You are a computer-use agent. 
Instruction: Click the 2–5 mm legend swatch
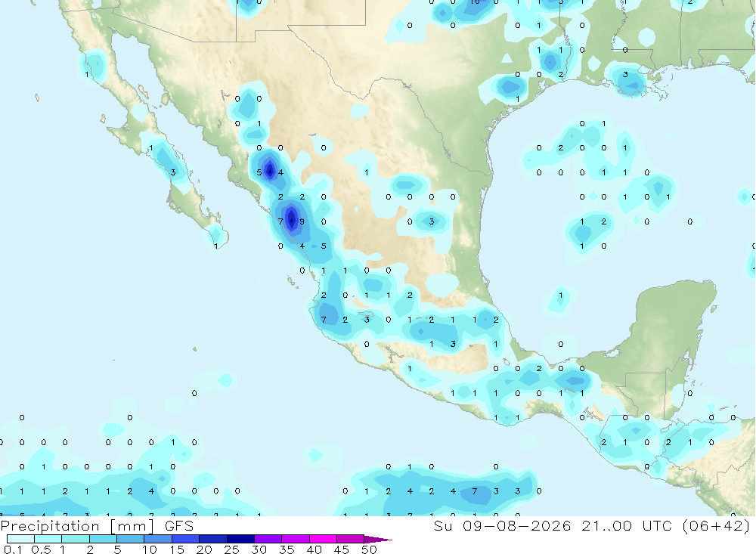(103, 539)
